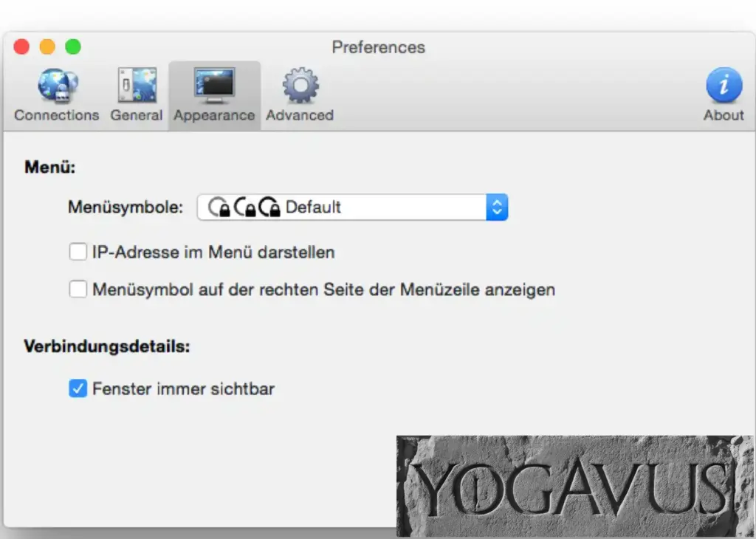Minimize the window using the yellow button
Viewport: 756px width, 539px height.
(x=47, y=47)
